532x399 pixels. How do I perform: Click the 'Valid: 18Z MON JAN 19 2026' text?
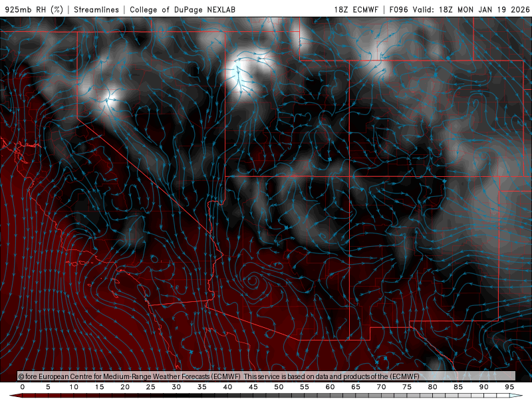[x=471, y=9]
